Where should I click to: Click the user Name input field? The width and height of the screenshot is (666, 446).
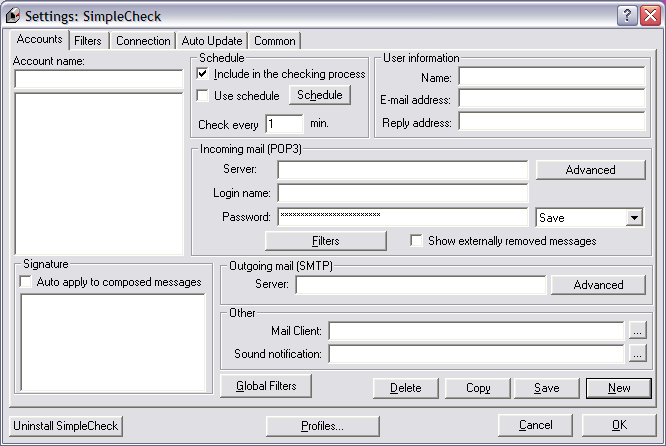[552, 77]
